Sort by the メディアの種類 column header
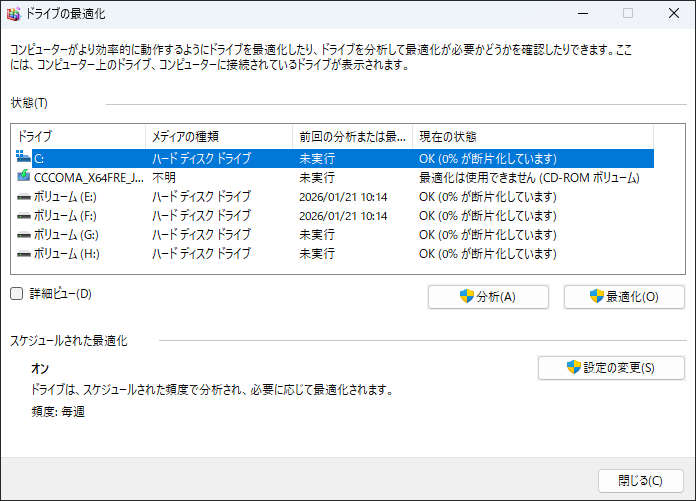The image size is (696, 501). 219,137
